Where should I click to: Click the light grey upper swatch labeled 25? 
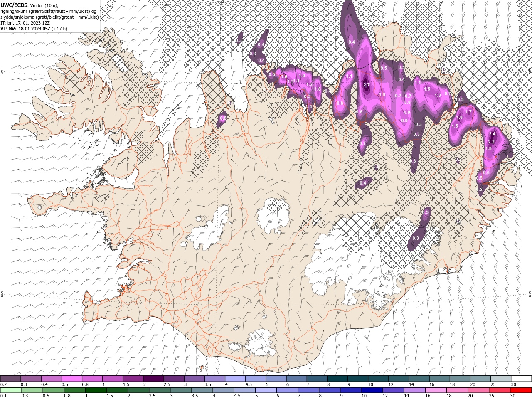coord(501,378)
